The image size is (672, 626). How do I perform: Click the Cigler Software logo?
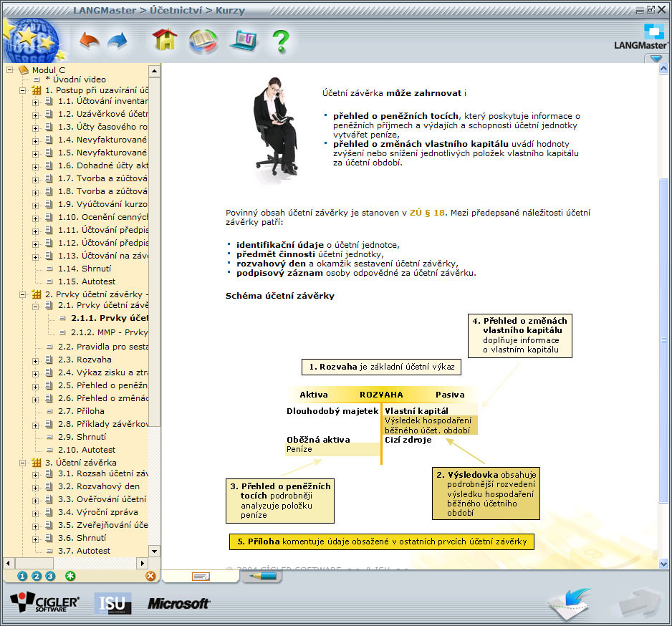coord(44,603)
